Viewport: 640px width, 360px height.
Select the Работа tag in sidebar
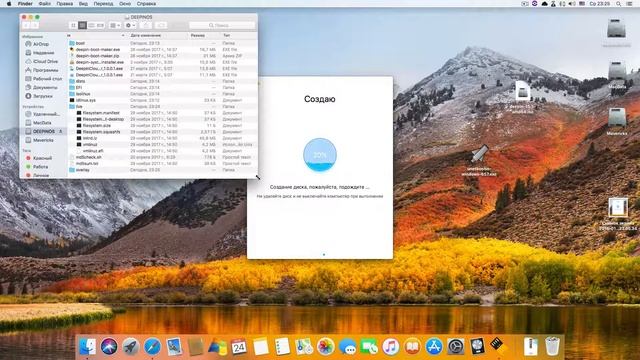(x=37, y=167)
